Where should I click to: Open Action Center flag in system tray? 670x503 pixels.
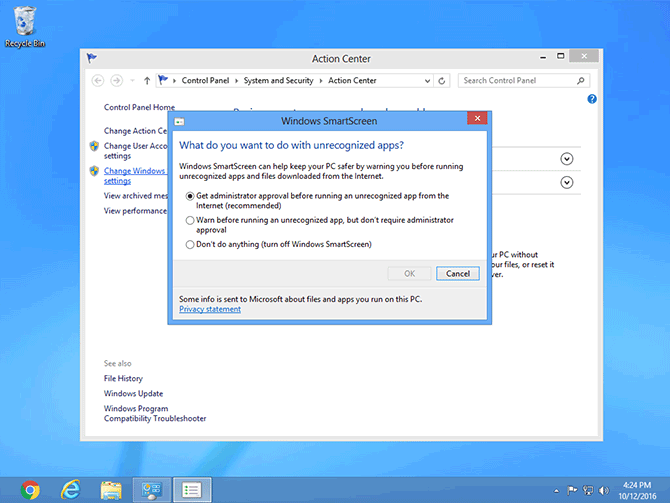(x=572, y=490)
